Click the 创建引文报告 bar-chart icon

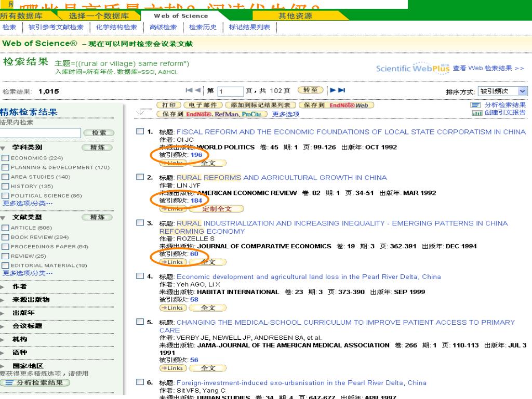point(477,113)
